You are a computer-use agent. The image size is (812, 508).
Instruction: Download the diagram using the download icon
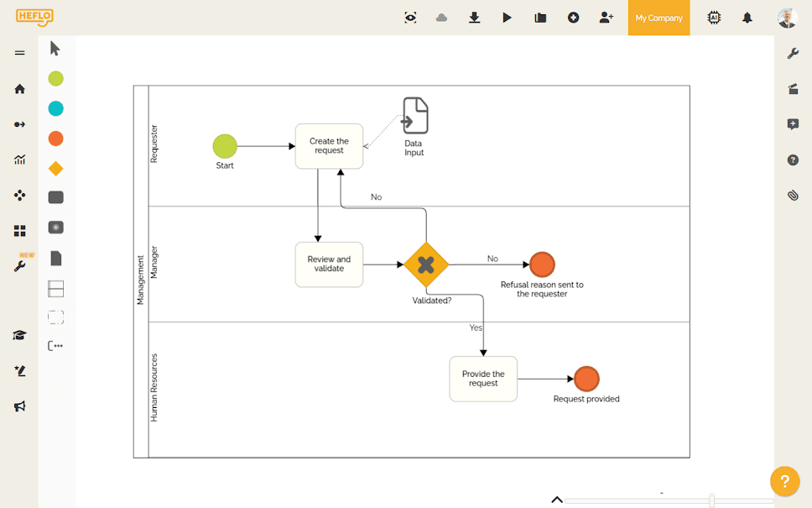pos(474,17)
